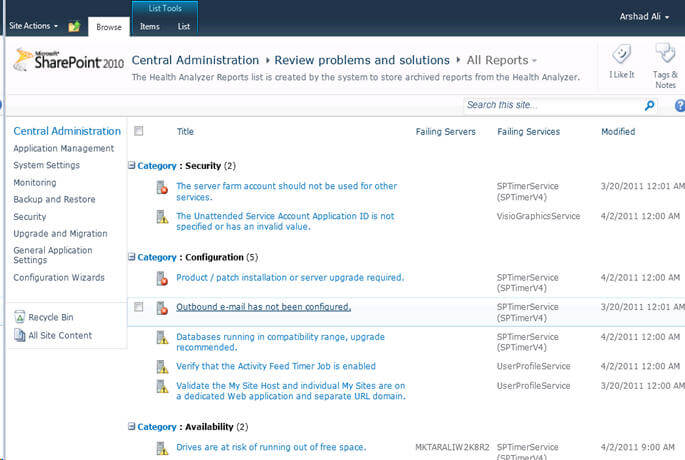Sort by the Modified column header
Screen dimensions: 685x460
[x=618, y=131]
